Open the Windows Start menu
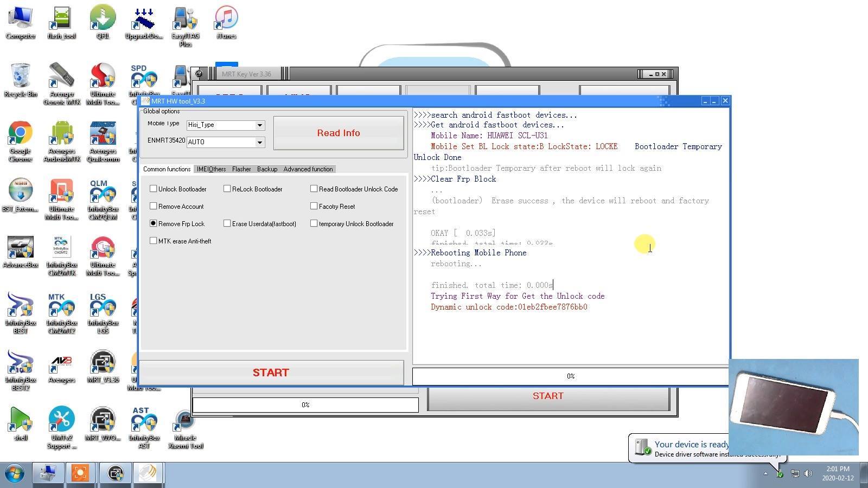Screen dimensions: 868x488 [x=15, y=474]
